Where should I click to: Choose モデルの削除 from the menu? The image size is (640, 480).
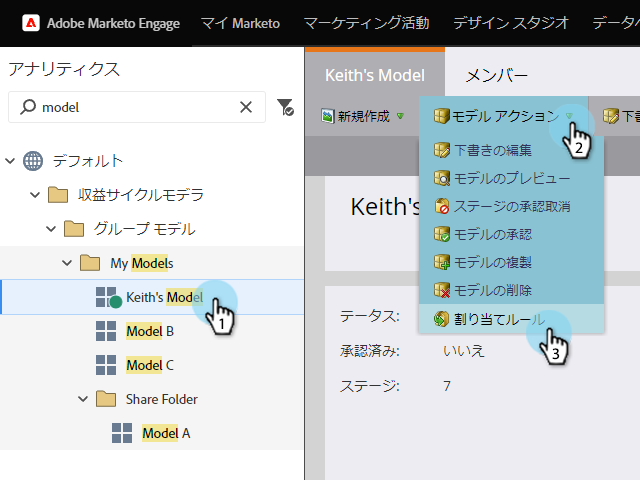tap(511, 290)
